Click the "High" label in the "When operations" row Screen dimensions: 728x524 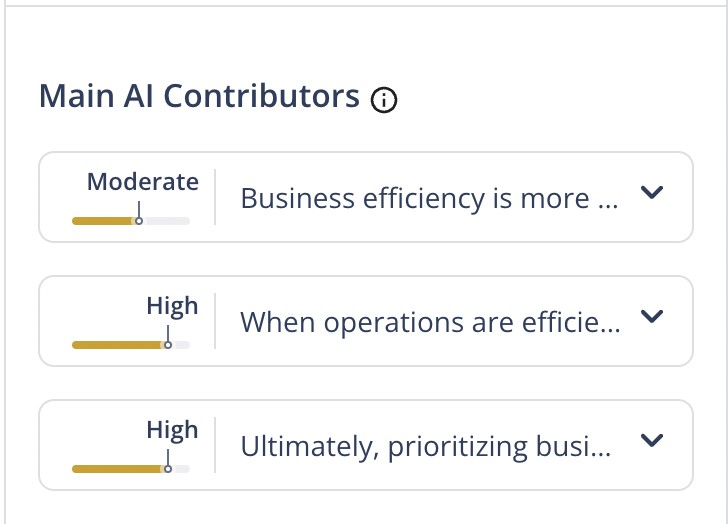[x=172, y=306]
